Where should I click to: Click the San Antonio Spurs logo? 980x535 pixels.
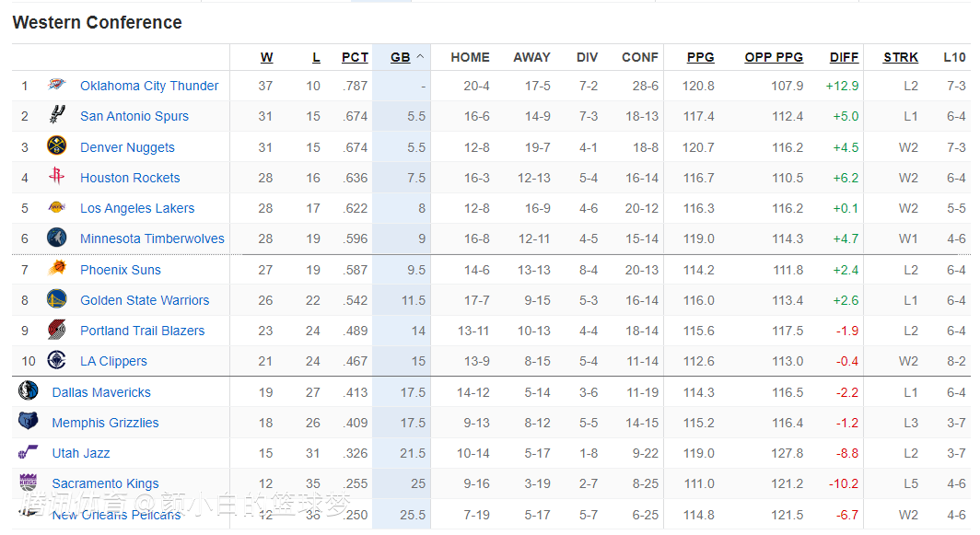(56, 116)
